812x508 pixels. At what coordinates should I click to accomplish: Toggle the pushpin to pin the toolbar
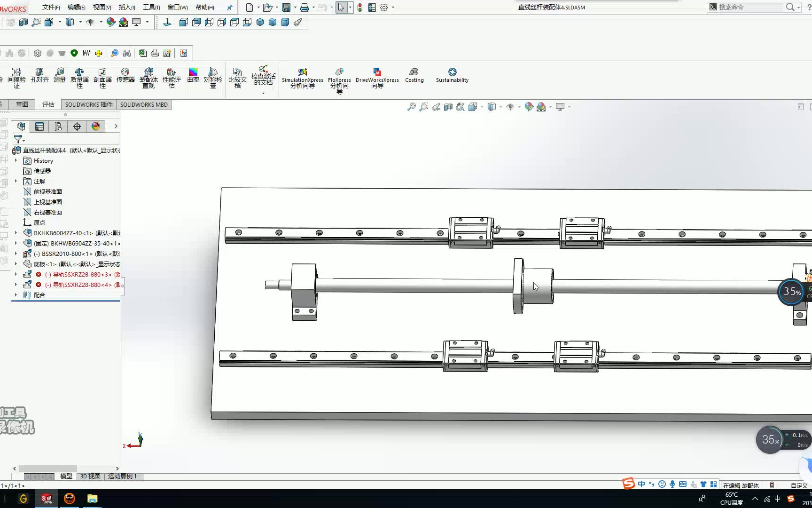point(229,7)
